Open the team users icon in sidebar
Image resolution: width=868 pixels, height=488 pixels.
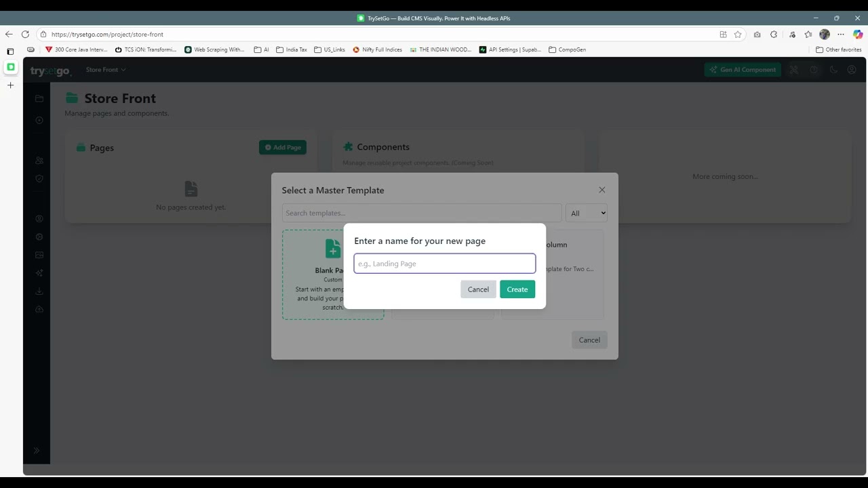pos(39,161)
